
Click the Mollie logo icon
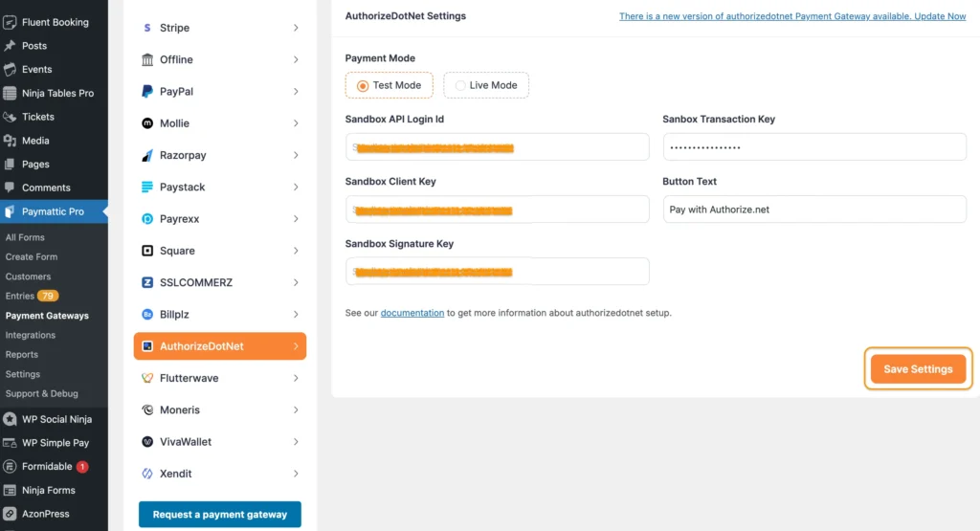[x=146, y=123]
